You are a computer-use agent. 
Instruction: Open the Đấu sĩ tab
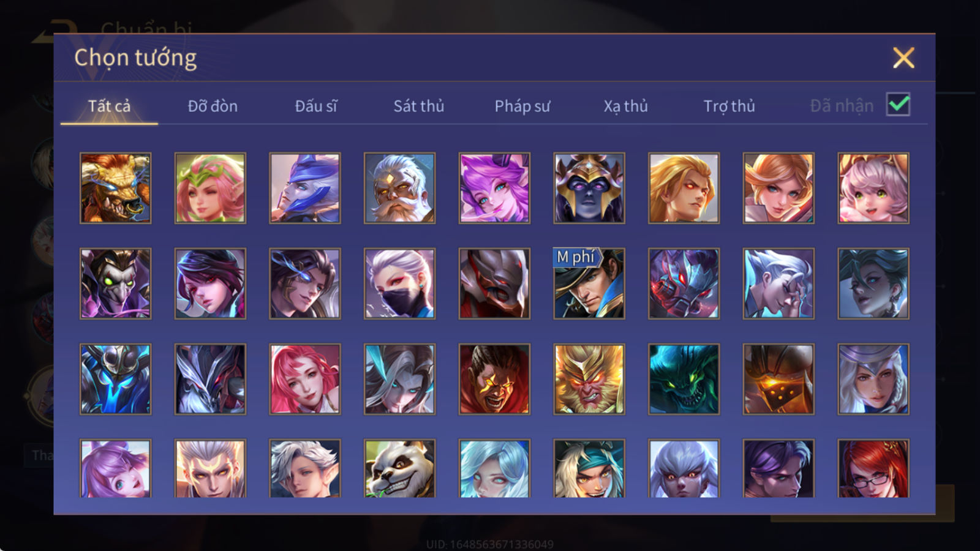click(316, 106)
